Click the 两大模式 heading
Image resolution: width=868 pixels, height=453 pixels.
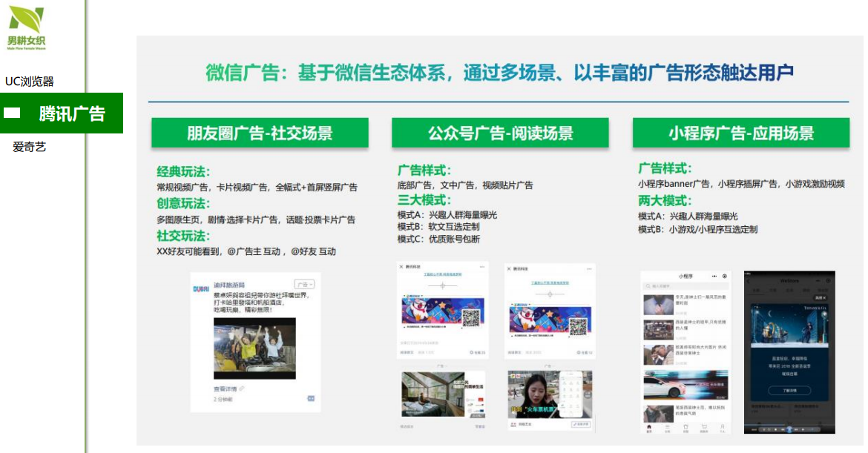[x=665, y=199]
